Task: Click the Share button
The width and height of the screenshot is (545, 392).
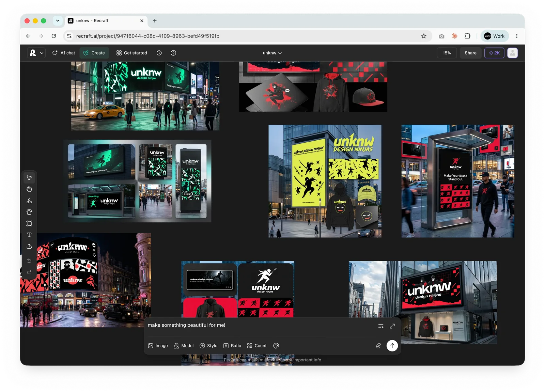Action: pos(470,53)
